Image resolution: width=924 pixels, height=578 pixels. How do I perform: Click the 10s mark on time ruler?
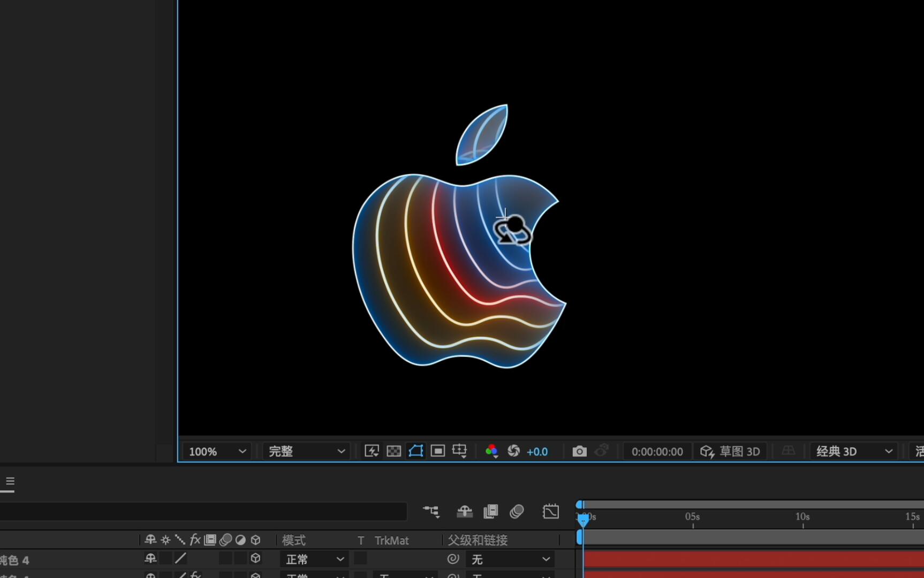(x=802, y=516)
